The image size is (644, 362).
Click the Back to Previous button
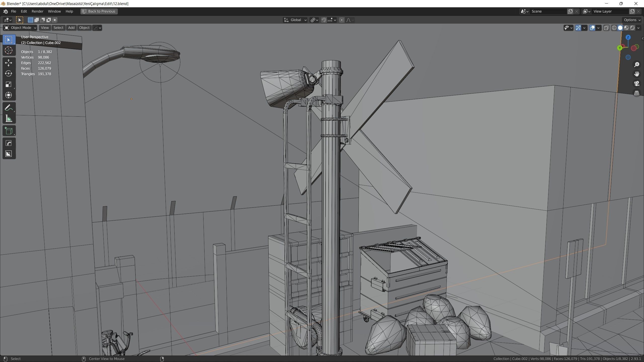coord(99,11)
